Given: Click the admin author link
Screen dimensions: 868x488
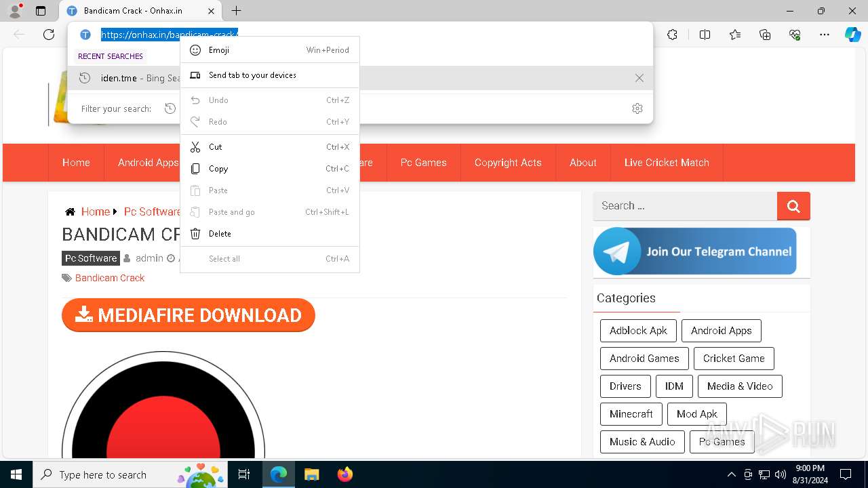Looking at the screenshot, I should (x=149, y=258).
